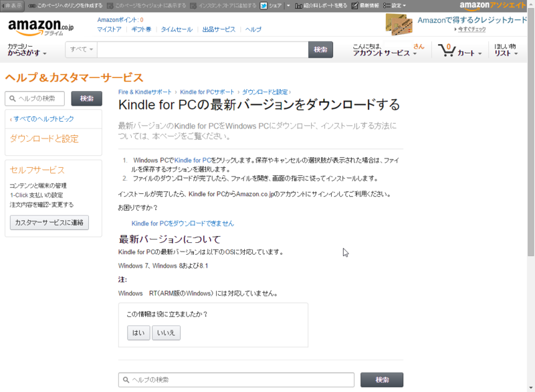Image resolution: width=535 pixels, height=392 pixels.
Task: Open the 出品サービス link
Action: tap(219, 29)
